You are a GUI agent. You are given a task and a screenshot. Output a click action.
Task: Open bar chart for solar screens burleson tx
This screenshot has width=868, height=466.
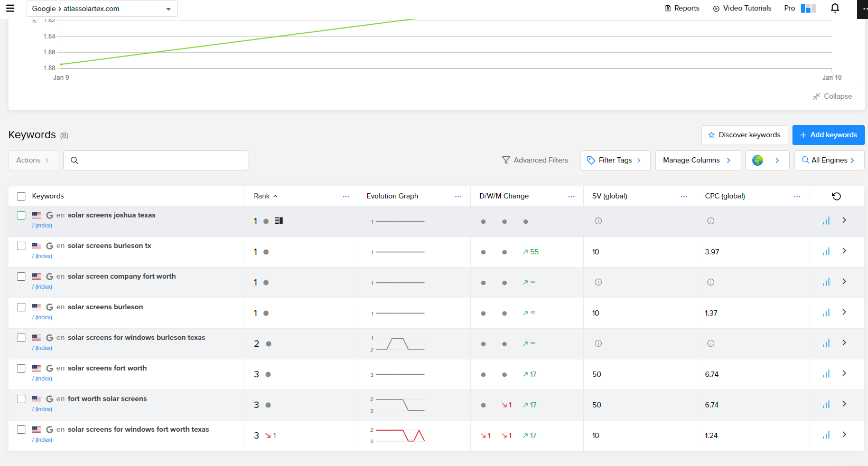click(x=826, y=252)
